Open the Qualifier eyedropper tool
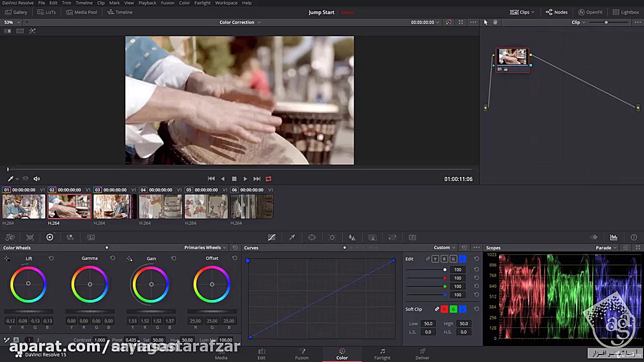The height and width of the screenshot is (362, 644). point(292,237)
